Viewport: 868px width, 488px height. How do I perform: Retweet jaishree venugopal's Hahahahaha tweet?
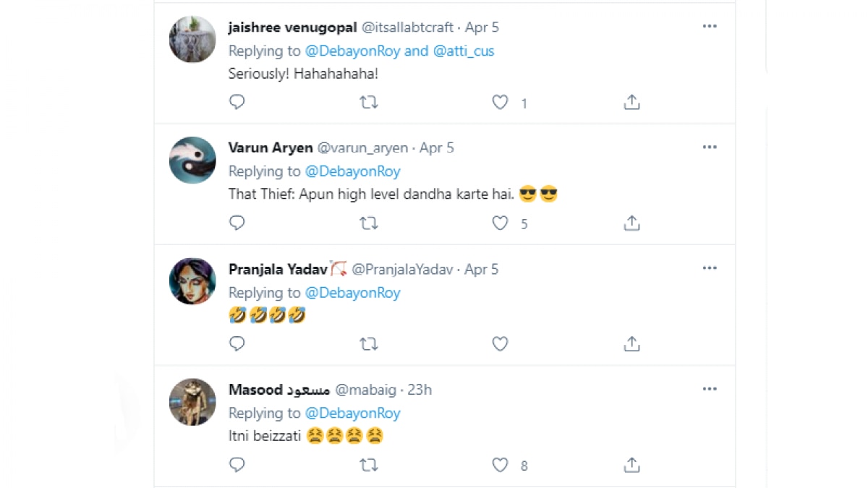369,103
